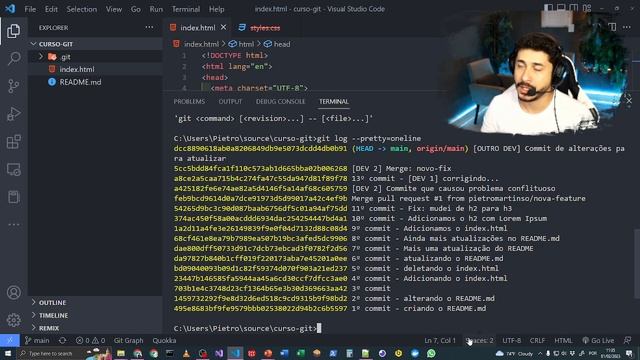The width and height of the screenshot is (640, 360).
Task: Open WhatsApp from the taskbar
Action: coord(431,353)
